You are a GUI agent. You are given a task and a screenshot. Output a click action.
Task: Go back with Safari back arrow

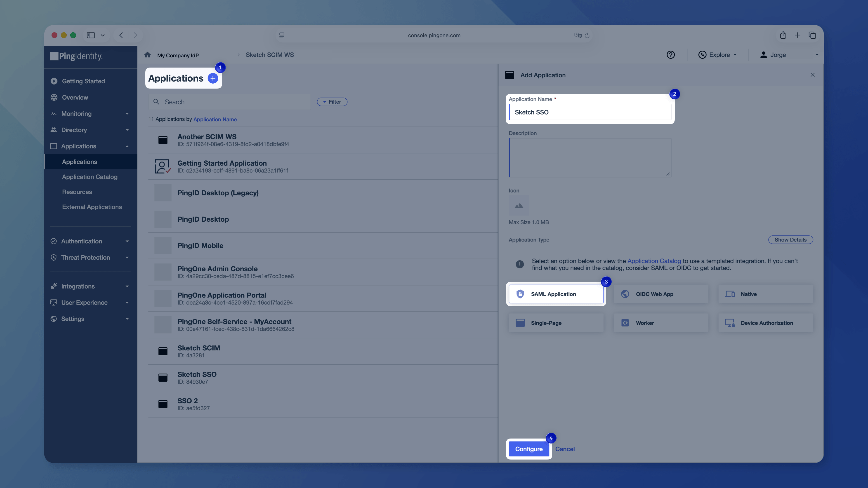click(121, 35)
